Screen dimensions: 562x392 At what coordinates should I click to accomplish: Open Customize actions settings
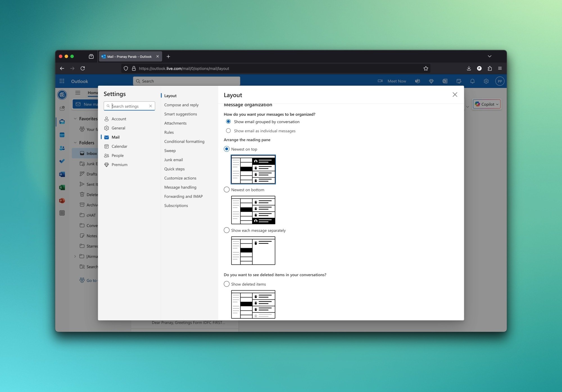tap(180, 178)
